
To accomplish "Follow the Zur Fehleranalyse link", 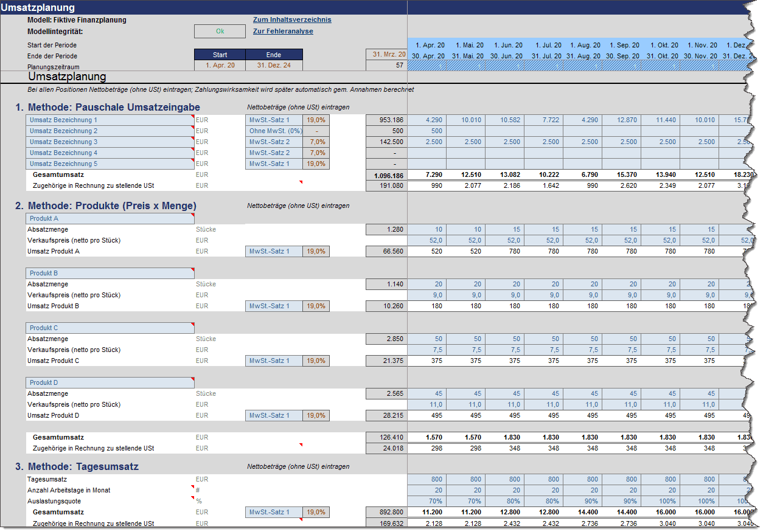I will click(283, 32).
